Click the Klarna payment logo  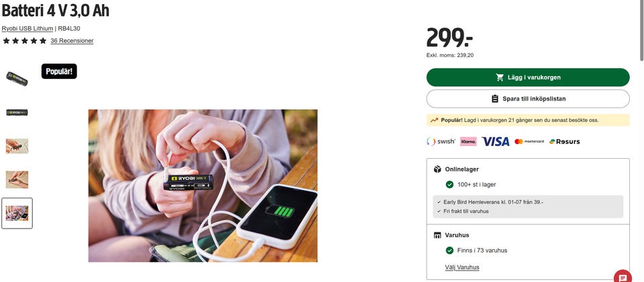[x=468, y=141]
